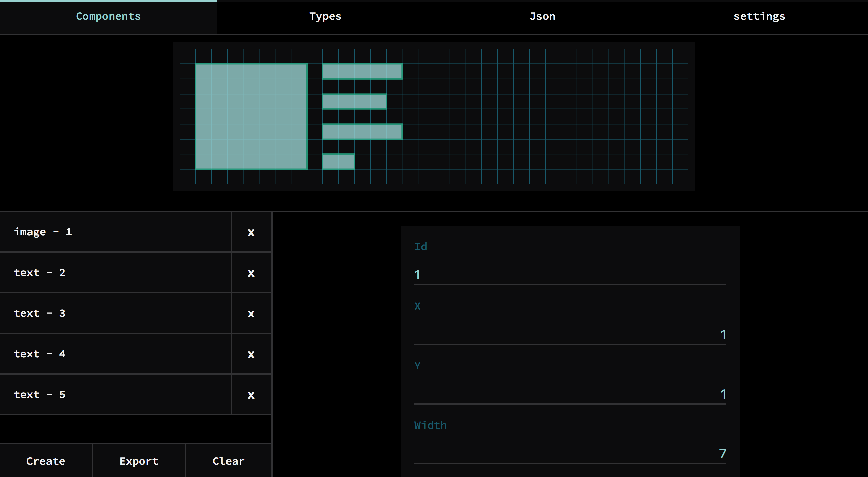Select the Components tab

coord(108,16)
